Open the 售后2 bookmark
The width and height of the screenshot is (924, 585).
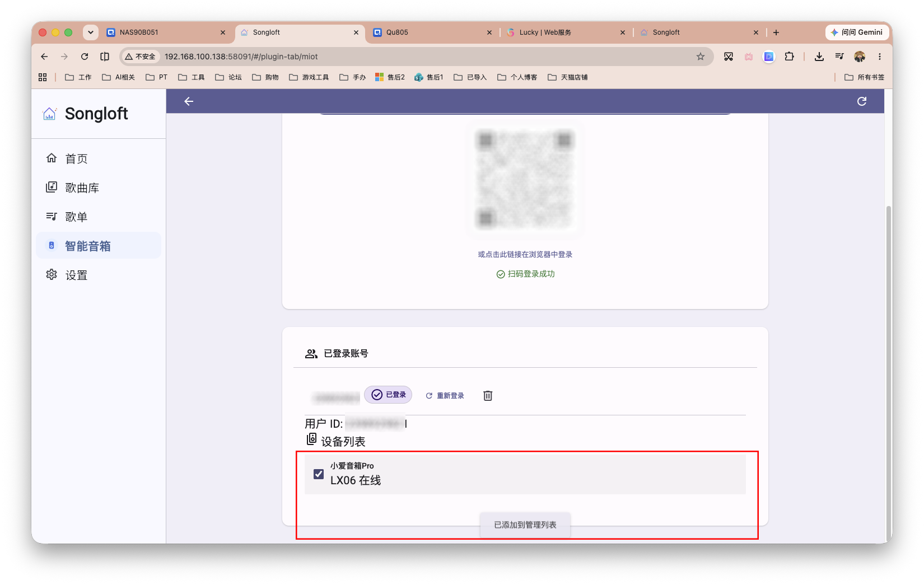(x=390, y=77)
